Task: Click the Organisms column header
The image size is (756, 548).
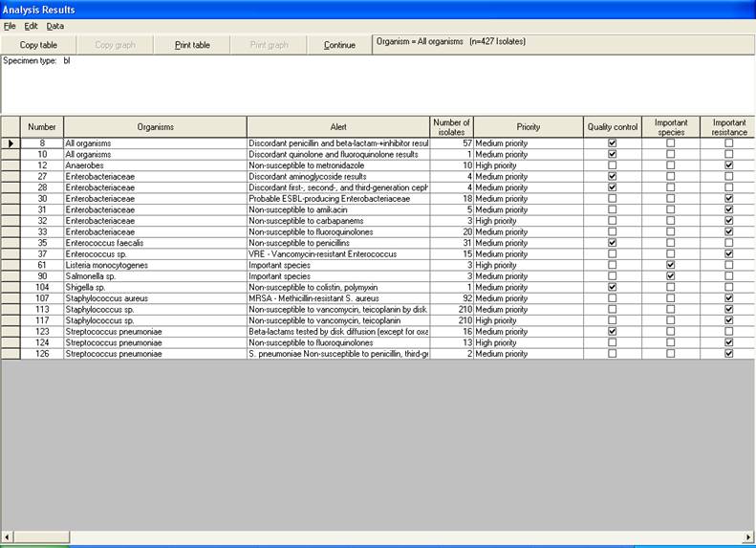Action: 155,127
